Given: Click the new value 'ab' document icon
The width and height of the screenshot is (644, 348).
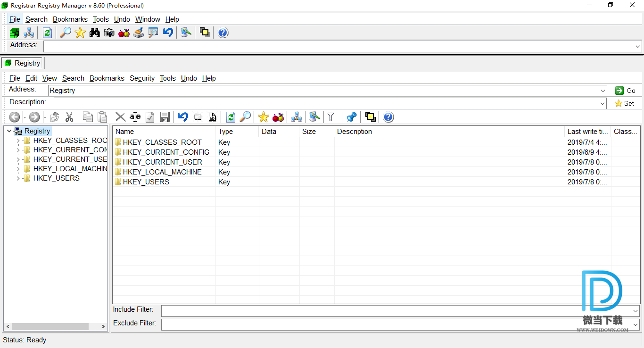Looking at the screenshot, I should tap(213, 117).
